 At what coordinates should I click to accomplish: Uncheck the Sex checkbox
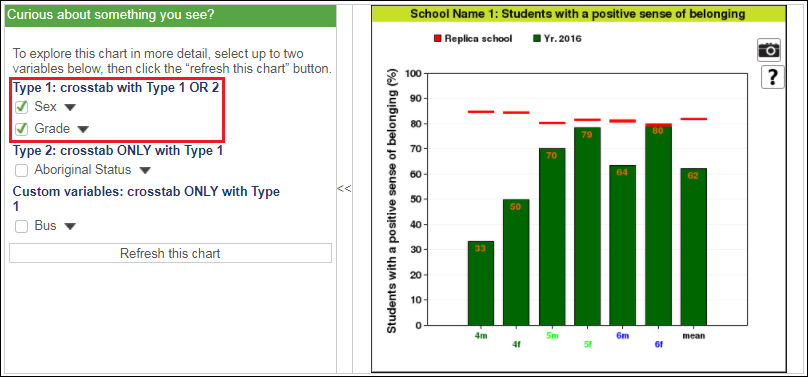[x=21, y=107]
